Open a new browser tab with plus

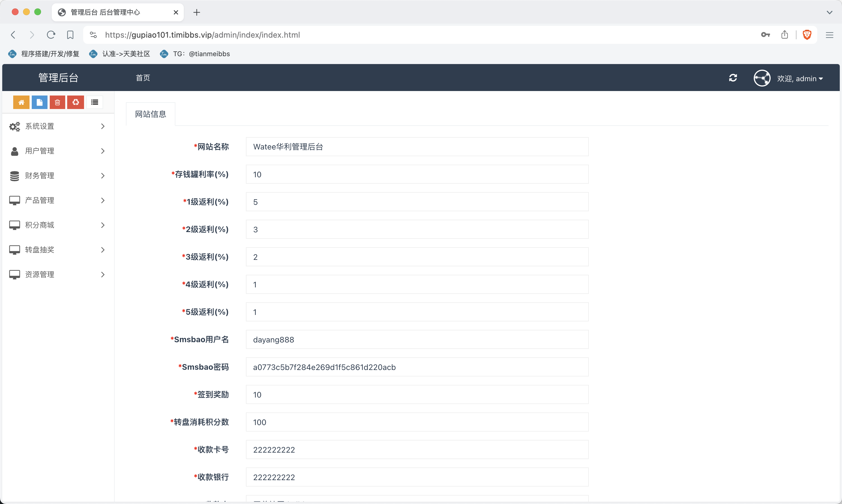click(197, 13)
